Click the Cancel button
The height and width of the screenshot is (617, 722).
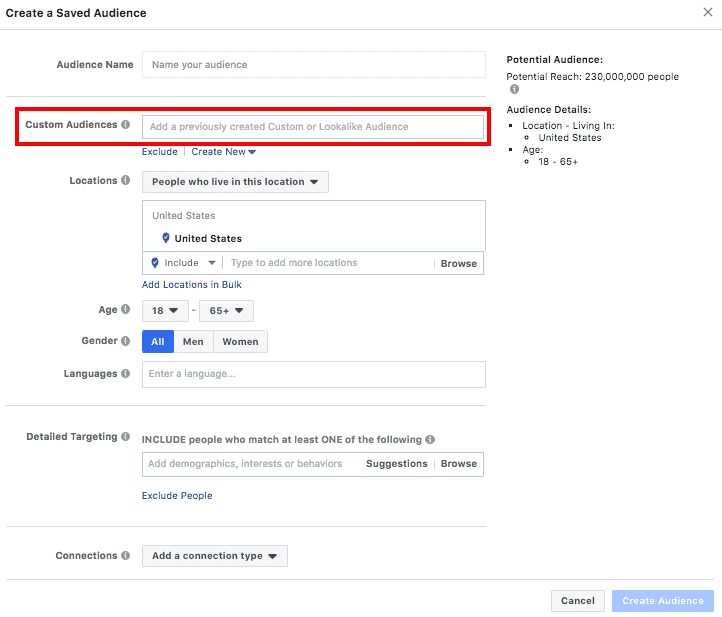click(577, 600)
